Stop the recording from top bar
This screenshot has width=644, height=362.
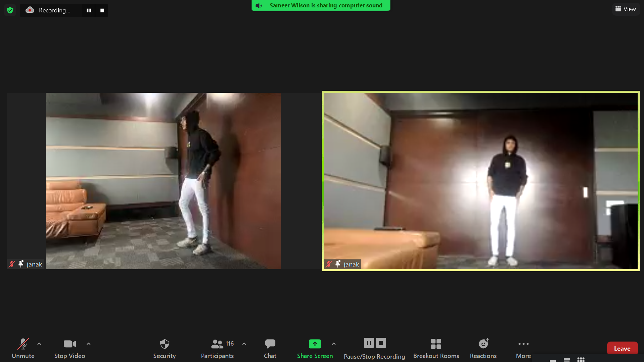pos(102,10)
